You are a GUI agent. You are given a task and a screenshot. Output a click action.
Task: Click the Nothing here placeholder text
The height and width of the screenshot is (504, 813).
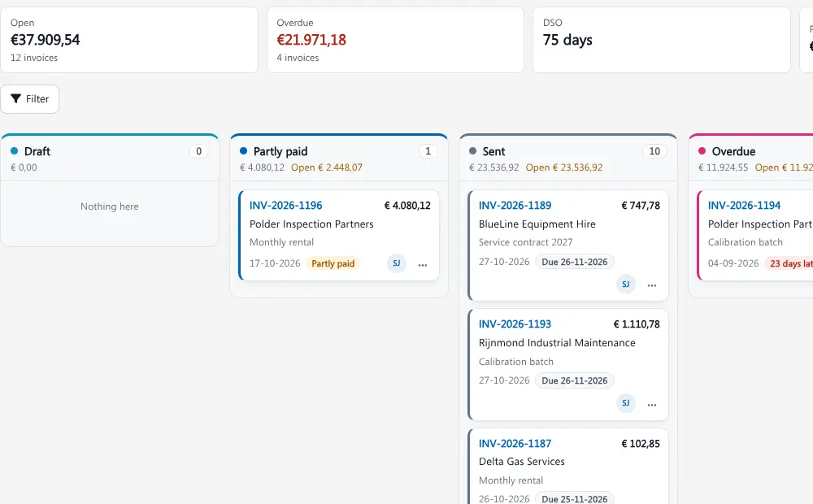point(110,206)
